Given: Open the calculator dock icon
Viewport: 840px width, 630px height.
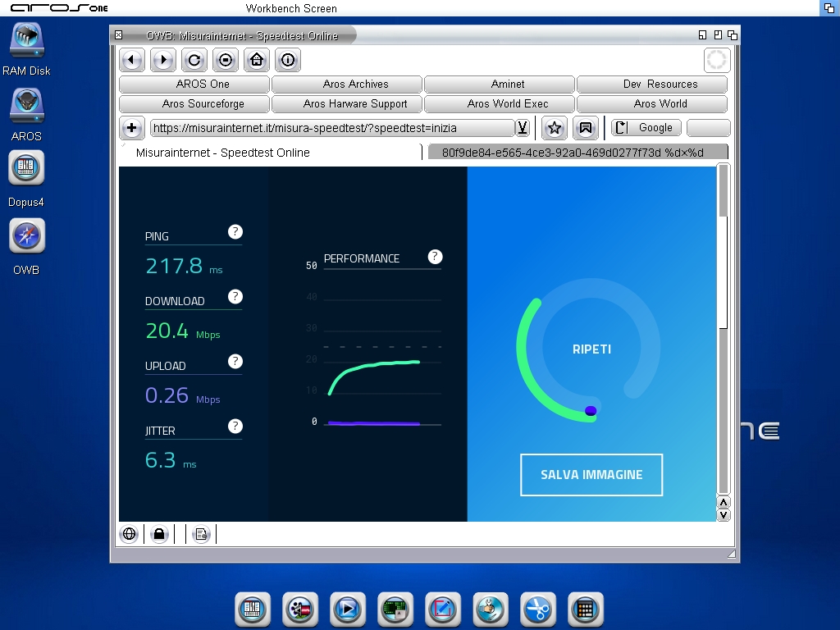Looking at the screenshot, I should 586,609.
